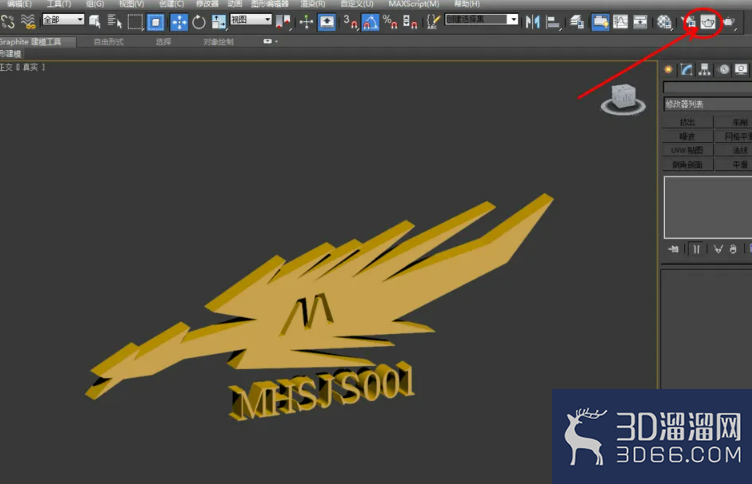This screenshot has width=752, height=484.
Task: Toggle the 3D Snaps button
Action: (350, 22)
